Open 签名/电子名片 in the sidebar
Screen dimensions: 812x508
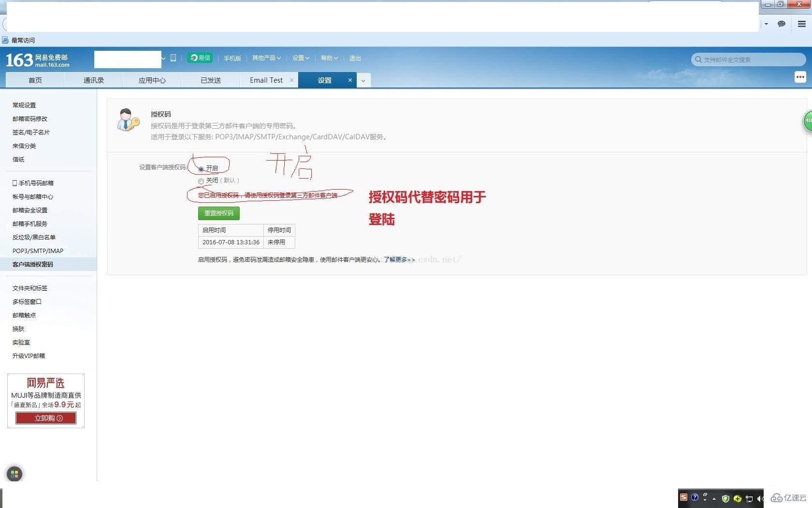click(31, 132)
